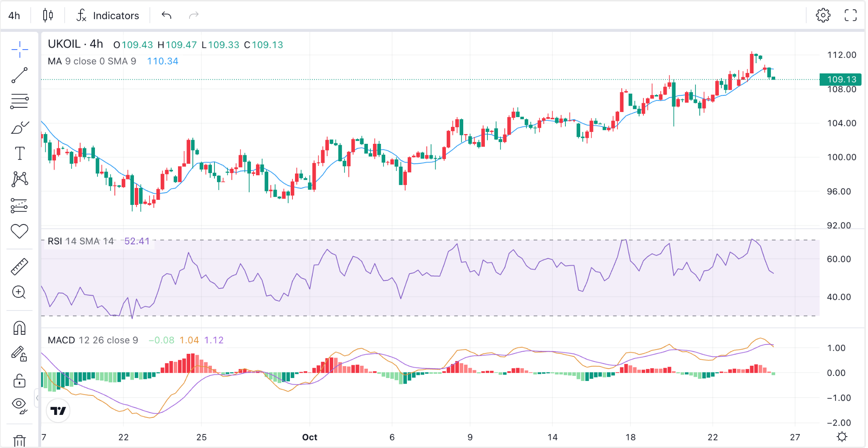Open the forecast and measurement tools

click(x=19, y=205)
